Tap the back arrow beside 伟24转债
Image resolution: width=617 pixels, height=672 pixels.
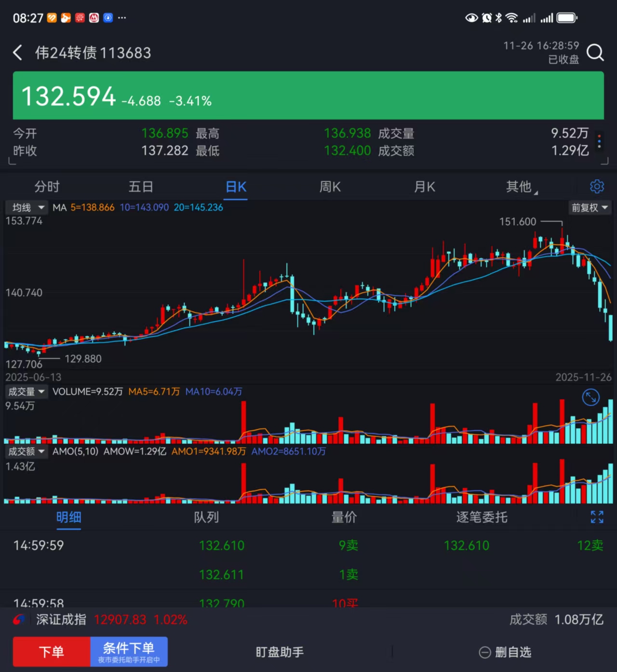tap(18, 53)
